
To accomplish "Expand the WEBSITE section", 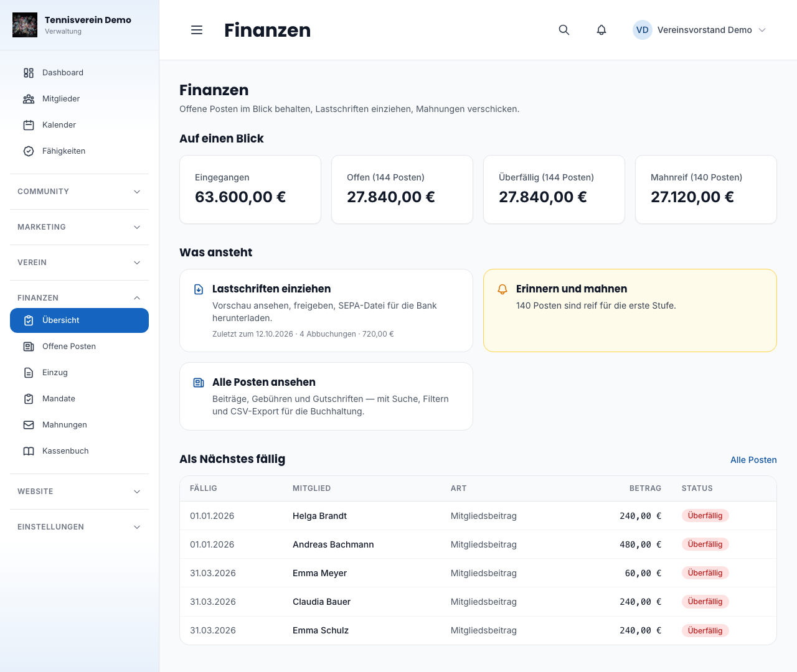I will 79,492.
